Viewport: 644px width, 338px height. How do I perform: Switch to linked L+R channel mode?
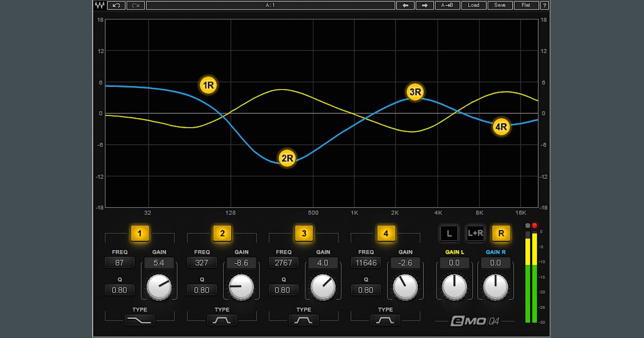(x=475, y=233)
